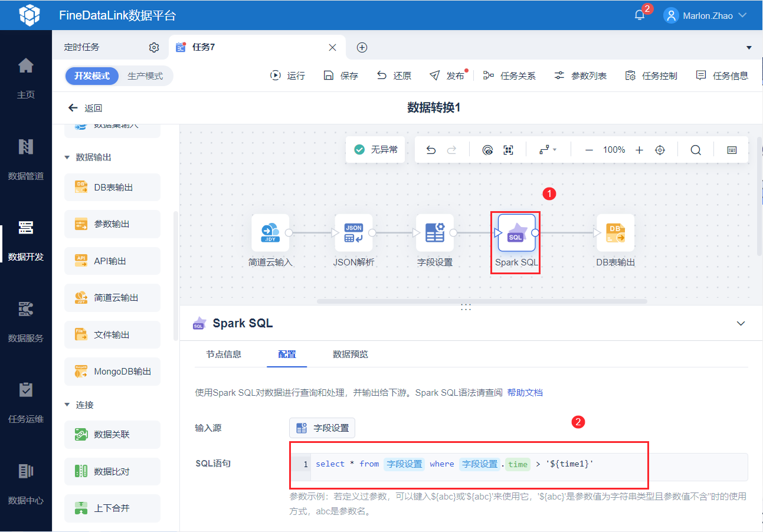This screenshot has height=532, width=763.
Task: Click the canvas horizontal scrollbar
Action: tap(482, 301)
